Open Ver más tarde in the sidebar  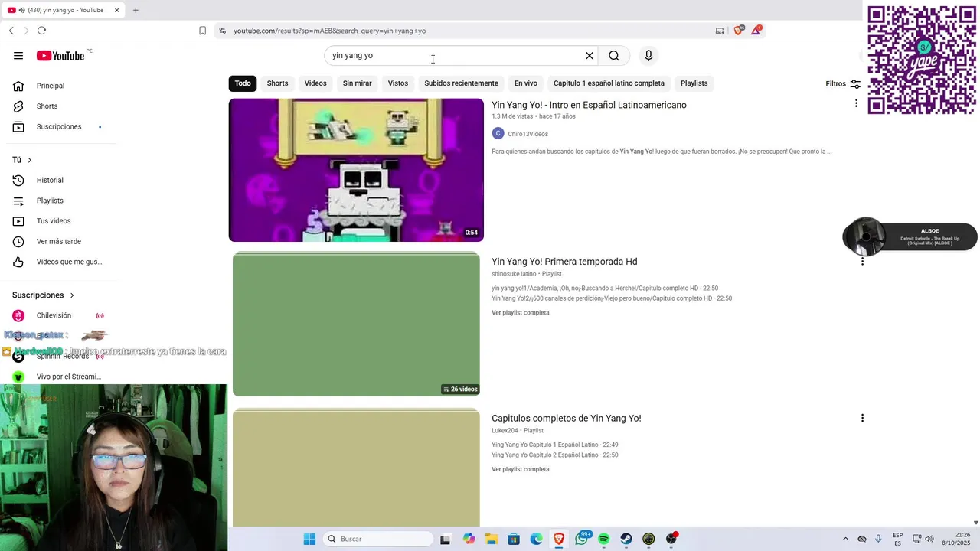click(x=58, y=241)
